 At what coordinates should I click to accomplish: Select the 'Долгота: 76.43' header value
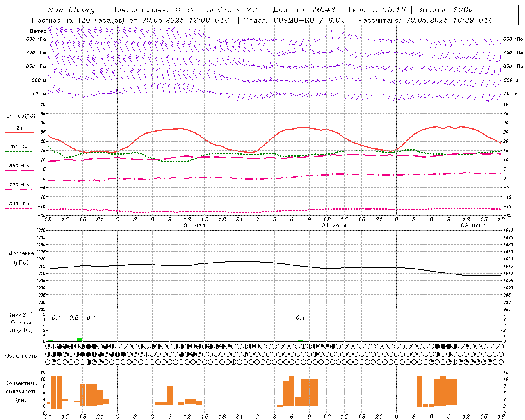(x=304, y=10)
